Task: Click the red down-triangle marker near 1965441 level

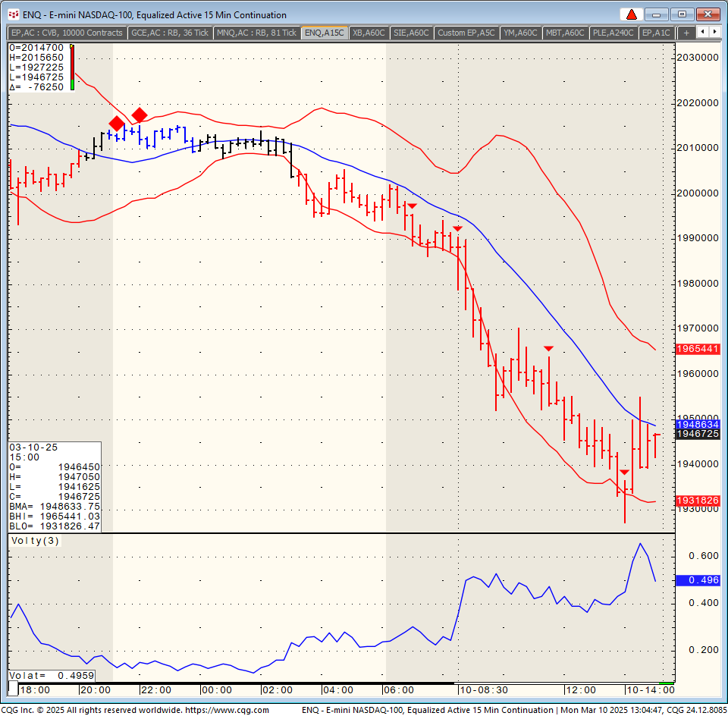Action: [x=548, y=348]
